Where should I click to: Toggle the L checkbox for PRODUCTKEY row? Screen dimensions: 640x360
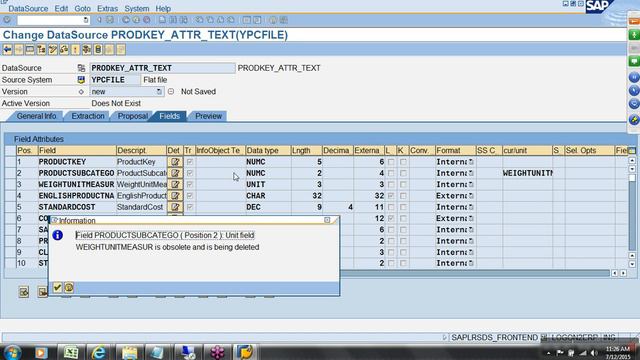tap(391, 162)
